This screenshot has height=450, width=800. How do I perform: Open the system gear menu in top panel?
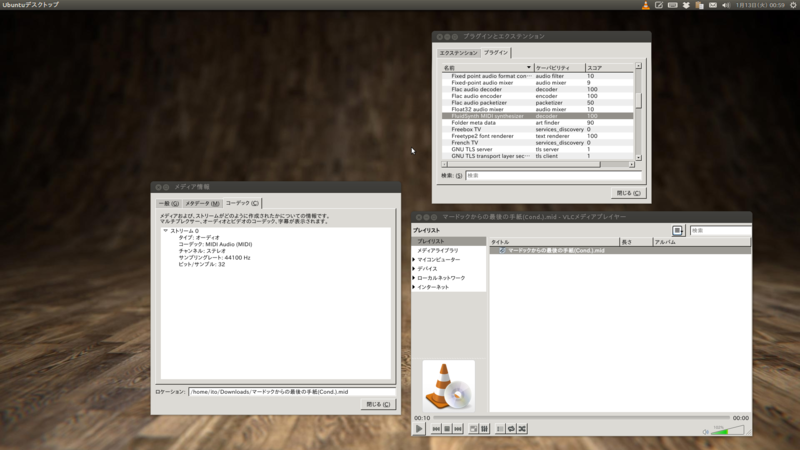(x=793, y=5)
